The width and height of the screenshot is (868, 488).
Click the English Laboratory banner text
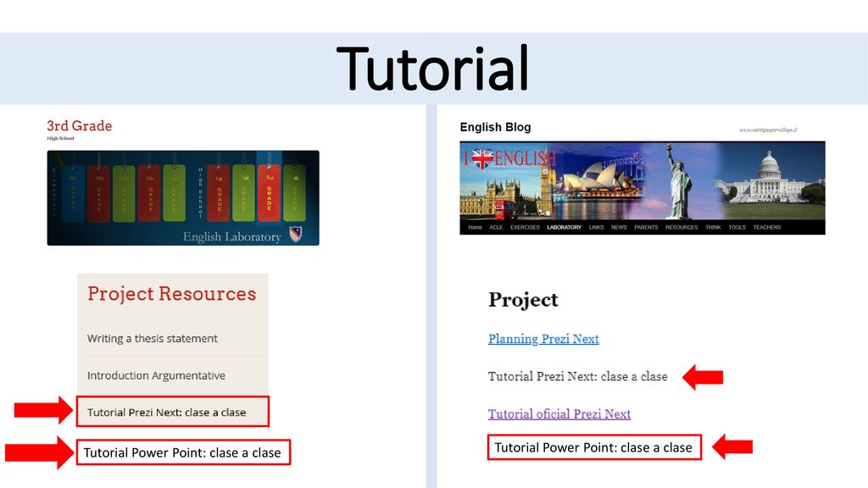point(232,237)
